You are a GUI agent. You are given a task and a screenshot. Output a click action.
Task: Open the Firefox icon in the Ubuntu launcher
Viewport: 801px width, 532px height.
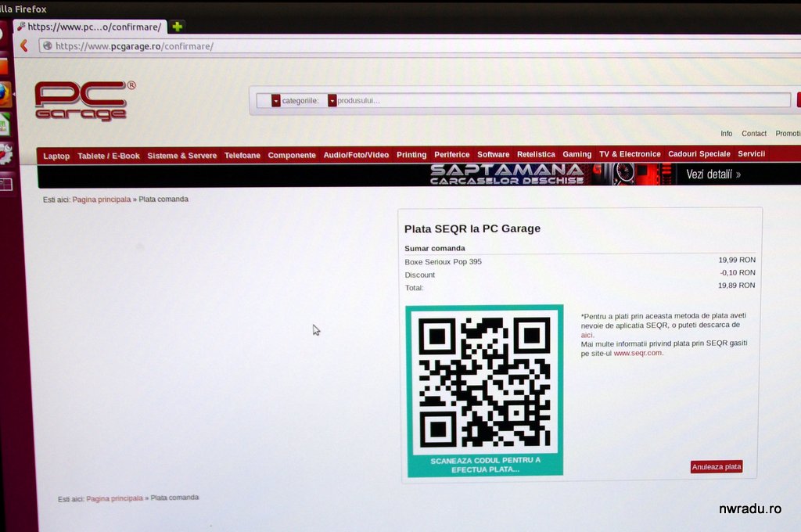coord(5,95)
